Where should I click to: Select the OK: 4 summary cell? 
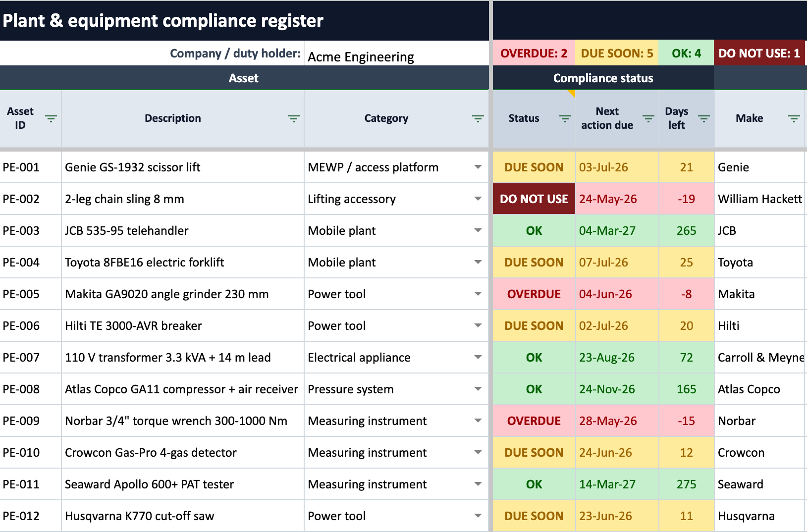(686, 53)
